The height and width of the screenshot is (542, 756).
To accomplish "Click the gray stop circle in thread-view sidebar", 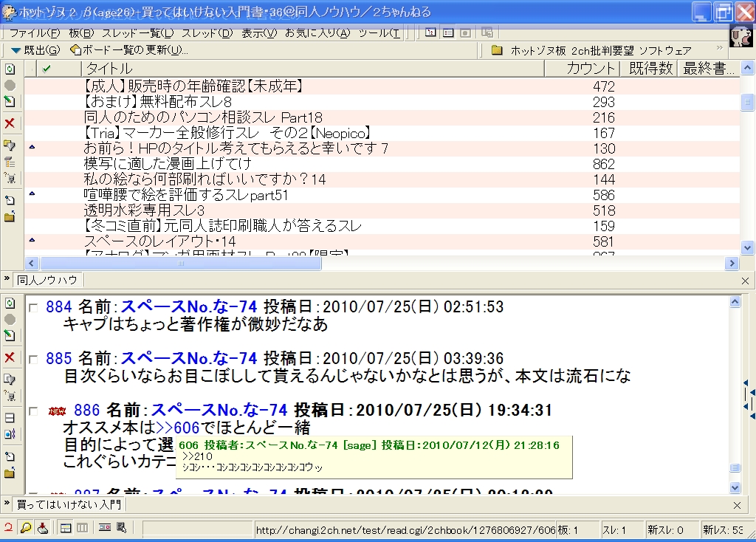I will coord(10,319).
